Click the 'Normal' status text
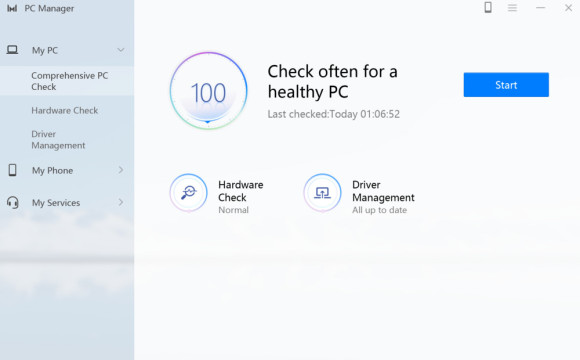Screen dimensions: 580x360 (x=233, y=210)
